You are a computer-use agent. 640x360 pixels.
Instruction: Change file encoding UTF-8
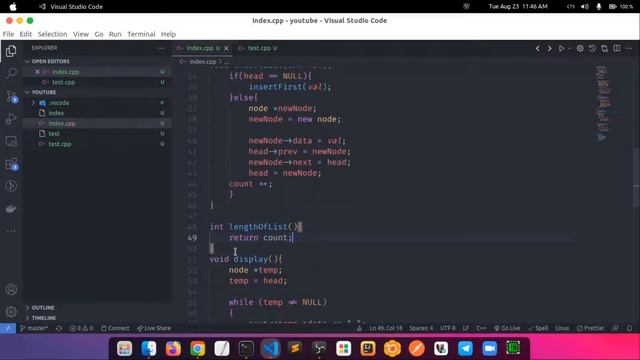coord(448,328)
